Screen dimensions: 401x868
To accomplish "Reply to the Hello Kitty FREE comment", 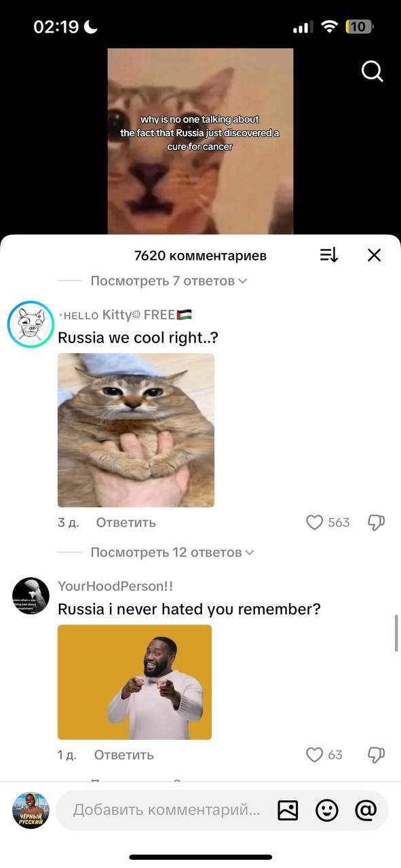I will [x=126, y=522].
